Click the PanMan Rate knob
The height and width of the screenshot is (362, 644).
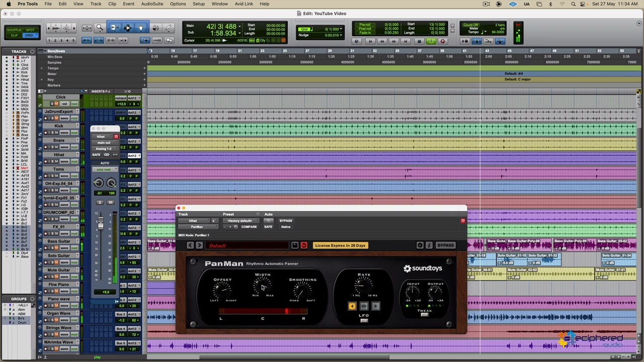pos(363,286)
